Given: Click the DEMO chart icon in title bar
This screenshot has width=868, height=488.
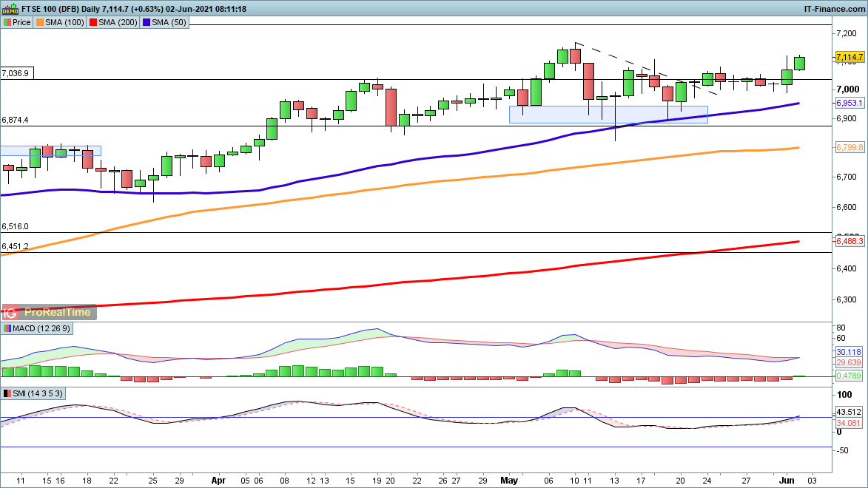Looking at the screenshot, I should (10, 9).
